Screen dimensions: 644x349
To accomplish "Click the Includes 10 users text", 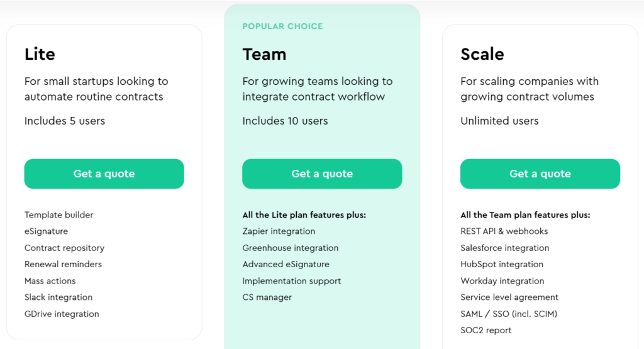I will coord(285,121).
